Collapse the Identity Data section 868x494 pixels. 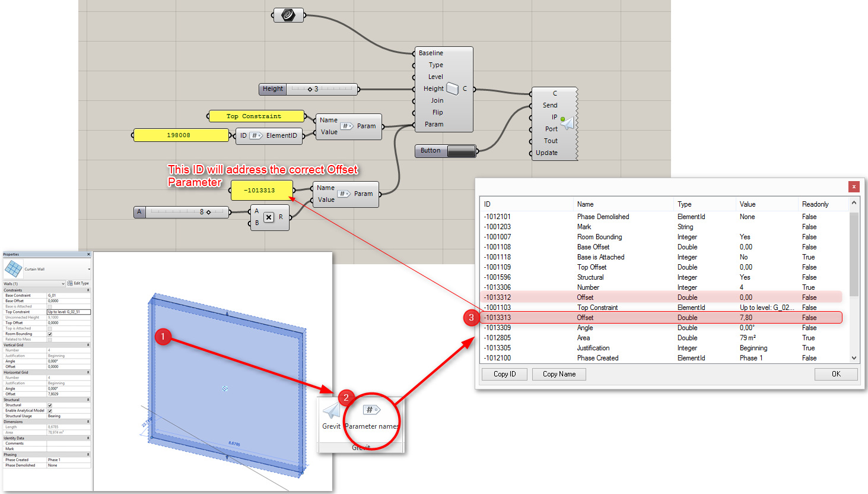(88, 438)
